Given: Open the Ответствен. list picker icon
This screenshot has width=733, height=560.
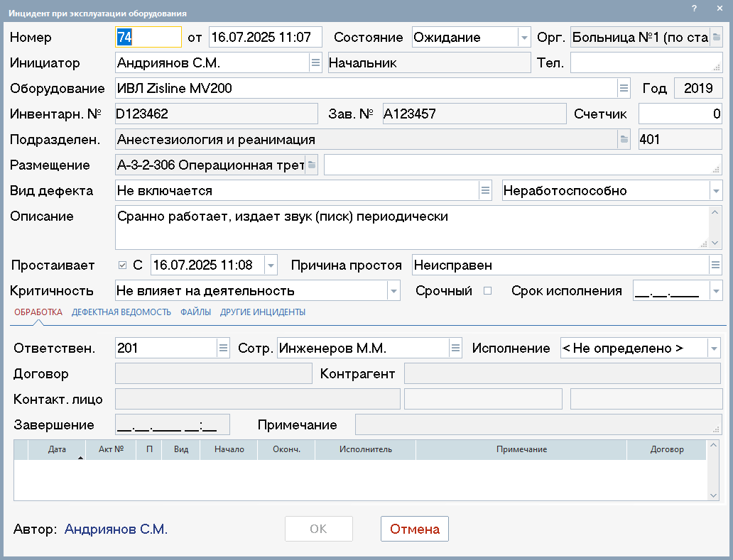Looking at the screenshot, I should [223, 348].
